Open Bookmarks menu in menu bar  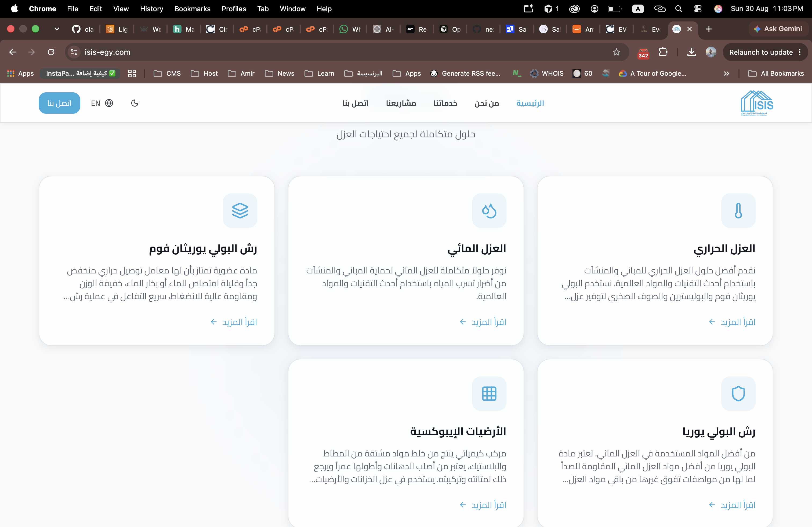click(x=193, y=9)
